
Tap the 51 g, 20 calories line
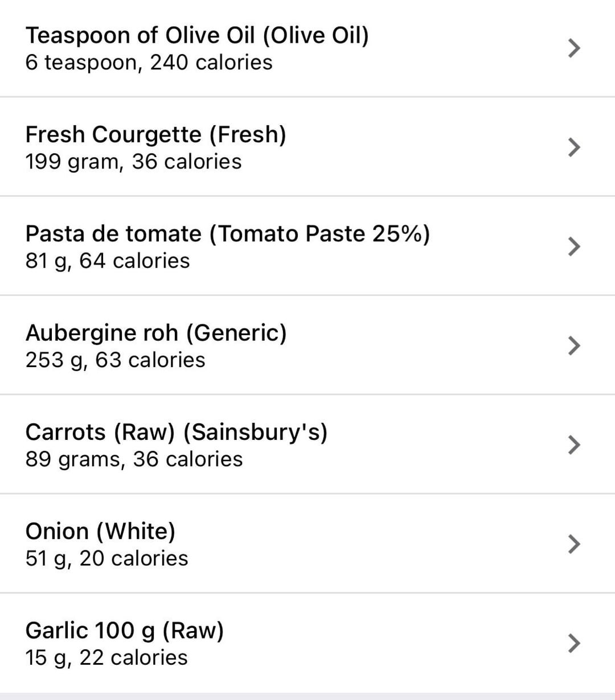[x=106, y=558]
